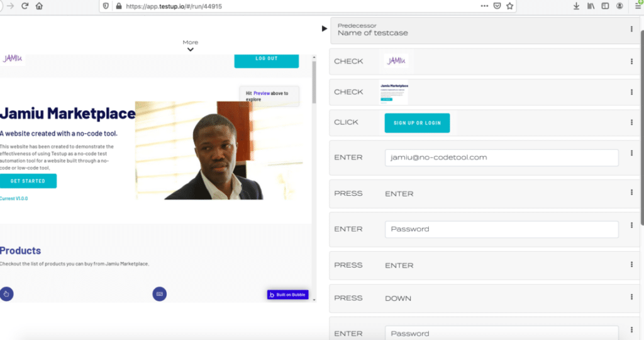This screenshot has height=340, width=644.
Task: Open options for the last Password step
Action: click(x=631, y=330)
